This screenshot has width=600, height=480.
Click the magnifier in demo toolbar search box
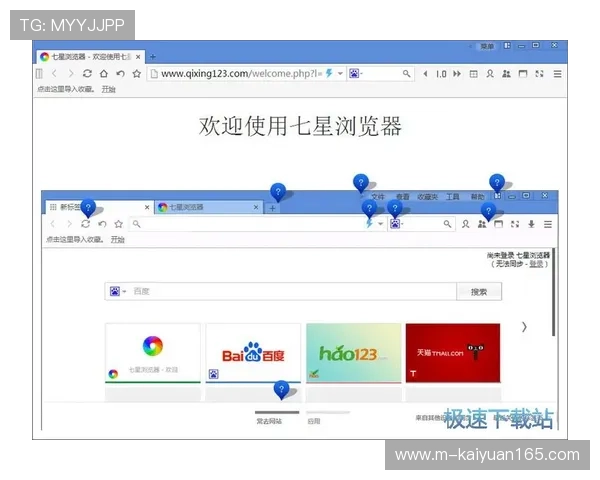447,224
